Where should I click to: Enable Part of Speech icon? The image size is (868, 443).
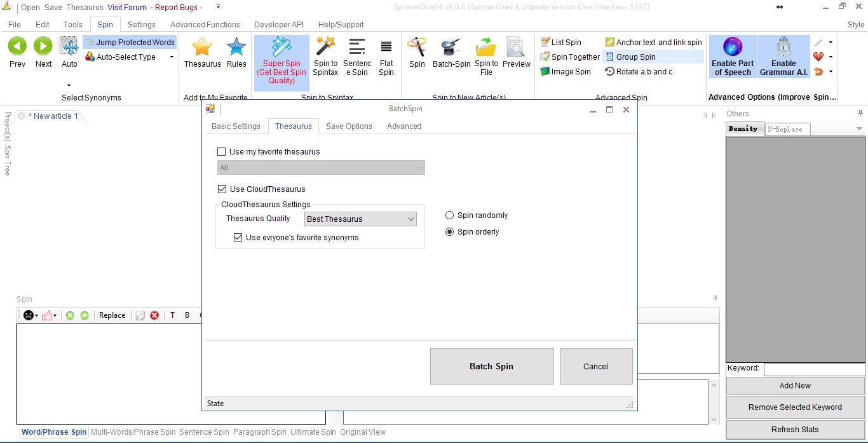point(733,47)
